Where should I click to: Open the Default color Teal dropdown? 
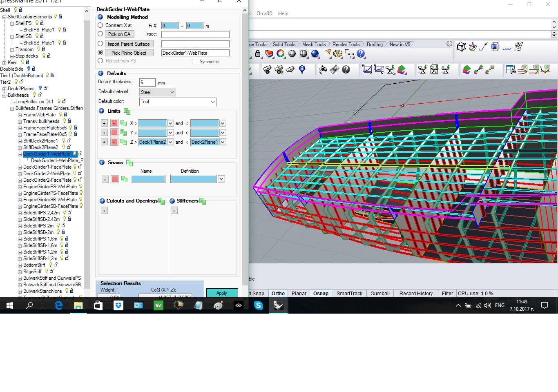tap(178, 102)
